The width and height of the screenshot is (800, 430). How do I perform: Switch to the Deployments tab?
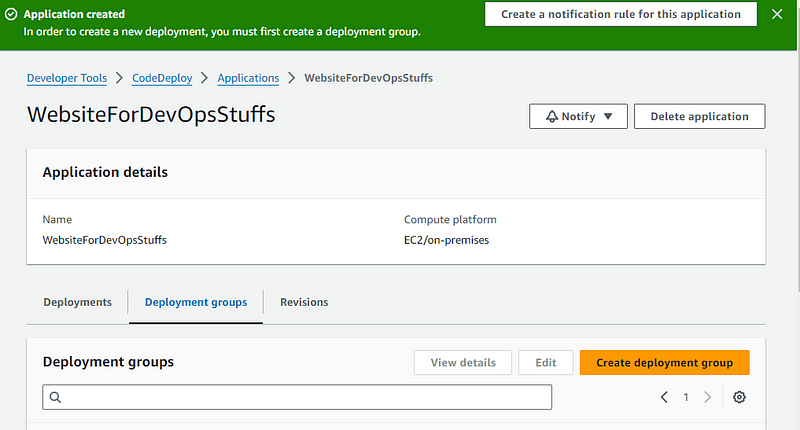(x=78, y=302)
